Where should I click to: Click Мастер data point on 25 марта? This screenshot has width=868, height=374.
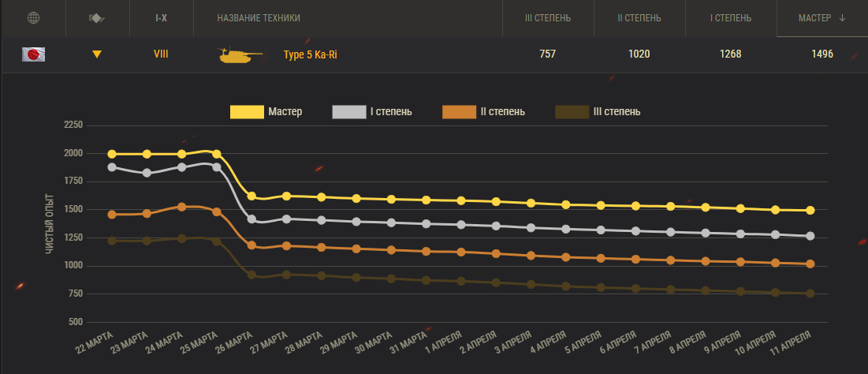click(217, 154)
